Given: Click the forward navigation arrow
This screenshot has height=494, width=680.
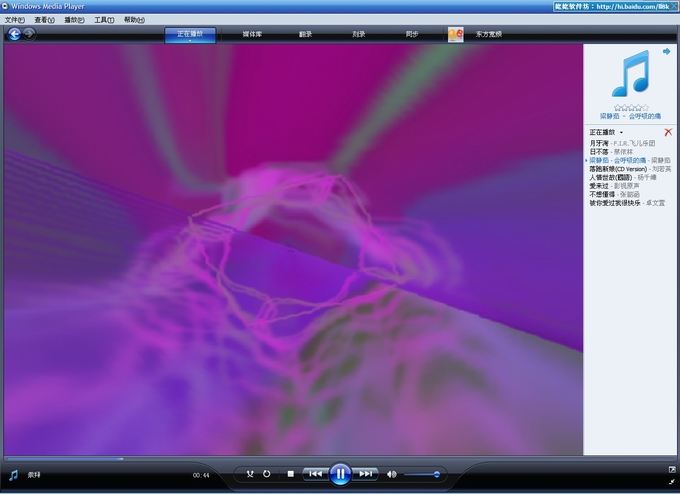Looking at the screenshot, I should [x=29, y=34].
